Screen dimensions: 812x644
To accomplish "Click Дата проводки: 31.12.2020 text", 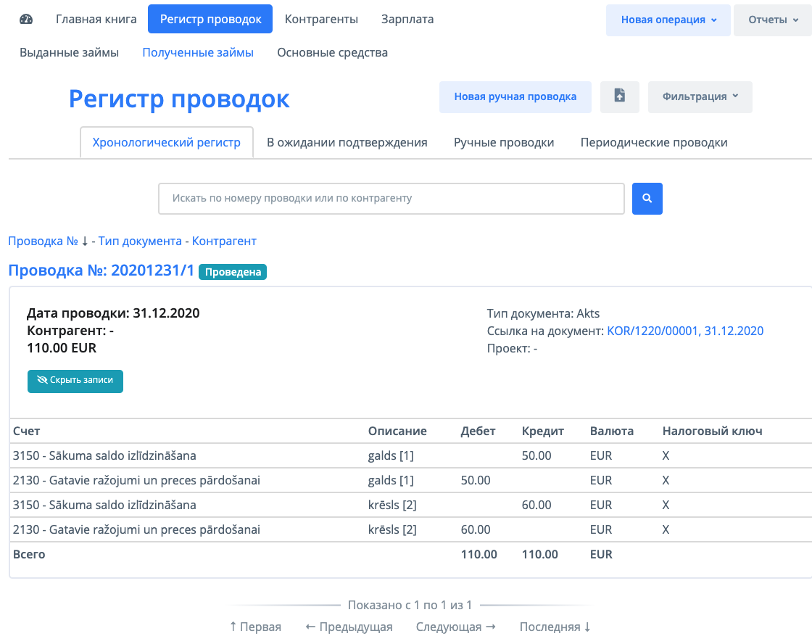I will coord(113,313).
